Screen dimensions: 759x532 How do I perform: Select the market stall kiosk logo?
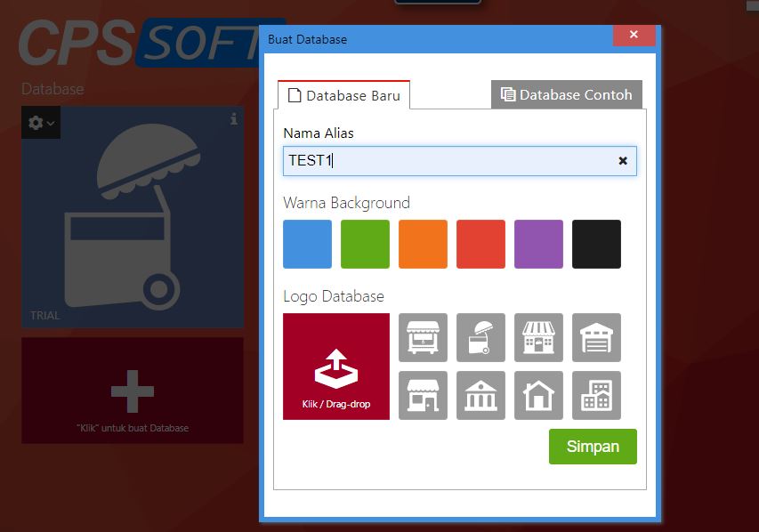423,337
